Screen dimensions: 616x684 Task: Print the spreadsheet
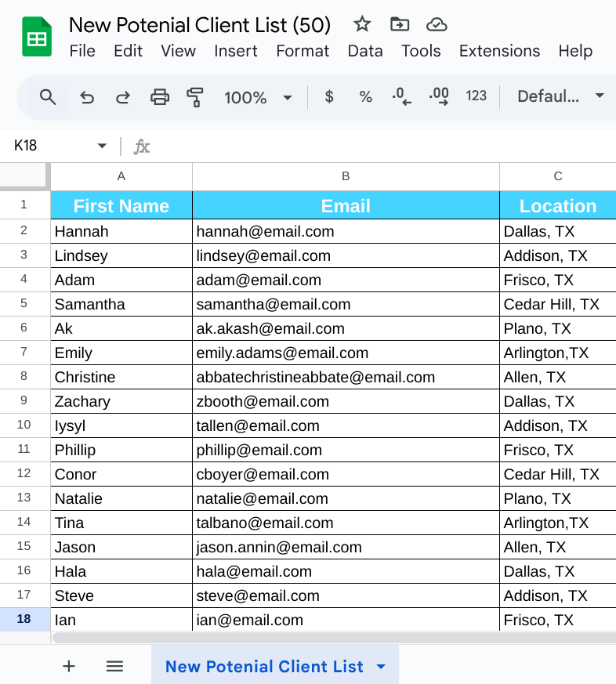(x=160, y=97)
